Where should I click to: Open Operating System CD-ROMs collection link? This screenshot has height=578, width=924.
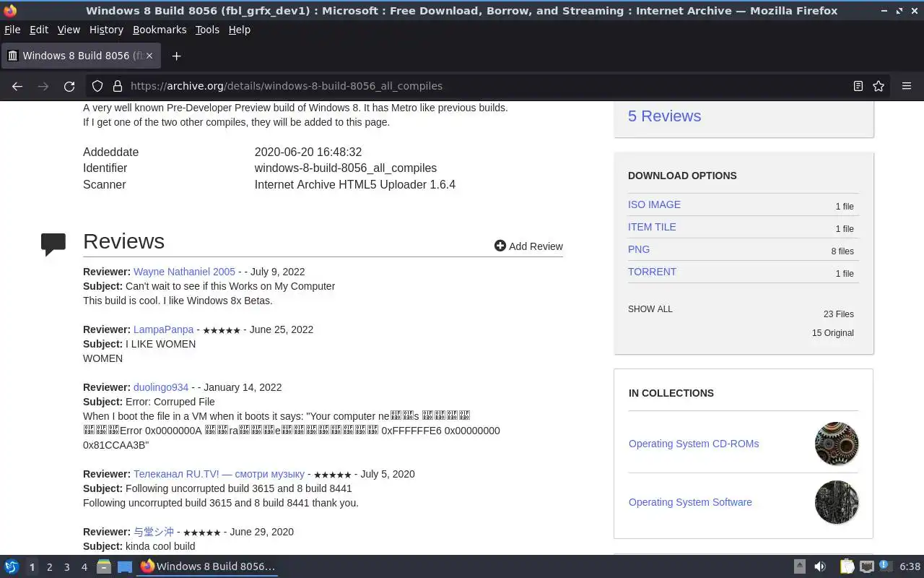point(694,444)
